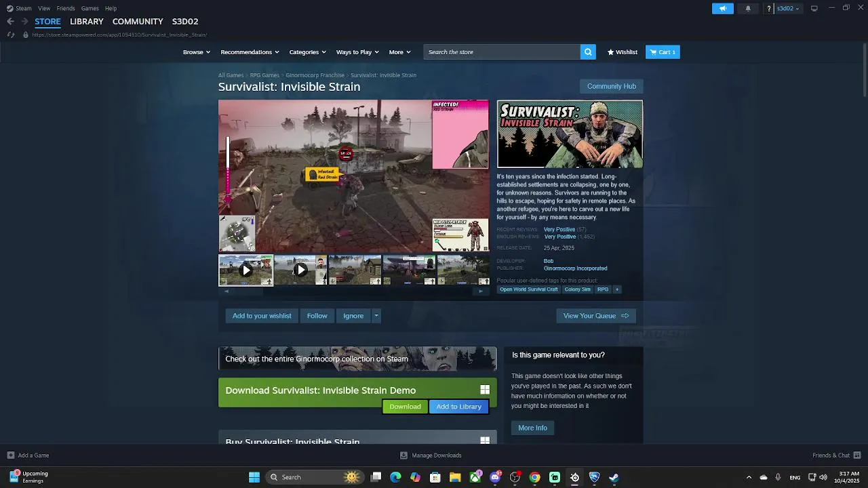Show hidden system tray icons
Image resolution: width=868 pixels, height=488 pixels.
[749, 477]
